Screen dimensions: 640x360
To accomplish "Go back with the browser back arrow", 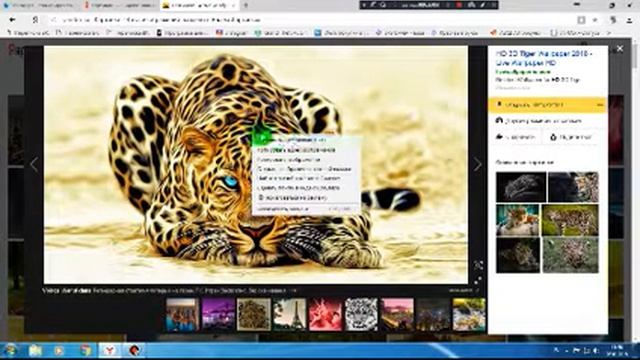I will coord(12,20).
